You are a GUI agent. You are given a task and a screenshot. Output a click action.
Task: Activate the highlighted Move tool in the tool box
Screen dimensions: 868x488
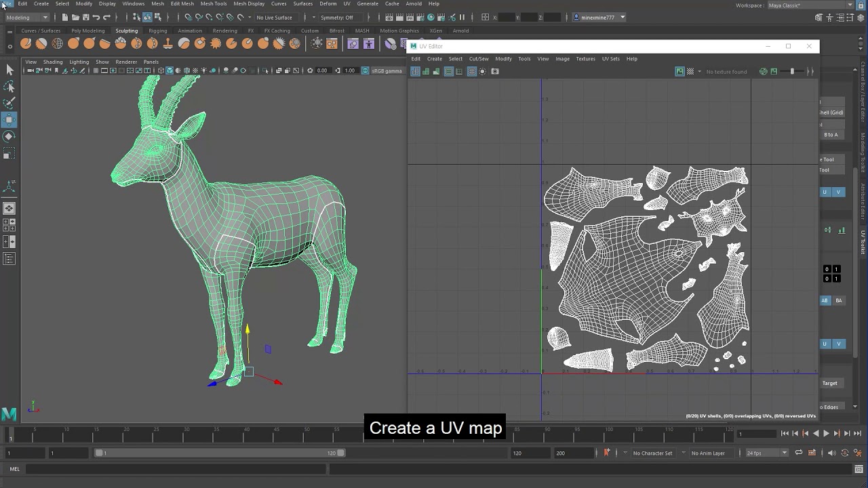tap(9, 120)
